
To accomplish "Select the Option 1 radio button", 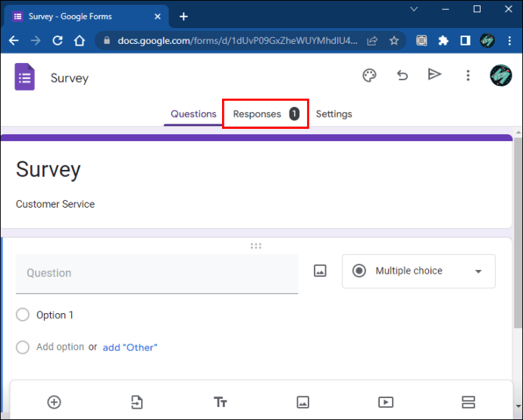I will coord(23,315).
